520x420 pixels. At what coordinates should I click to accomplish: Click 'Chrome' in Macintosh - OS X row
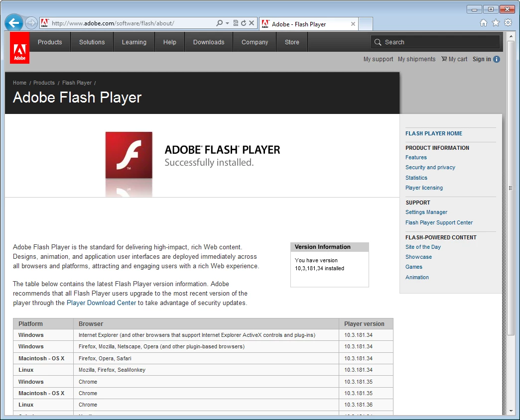click(x=88, y=393)
